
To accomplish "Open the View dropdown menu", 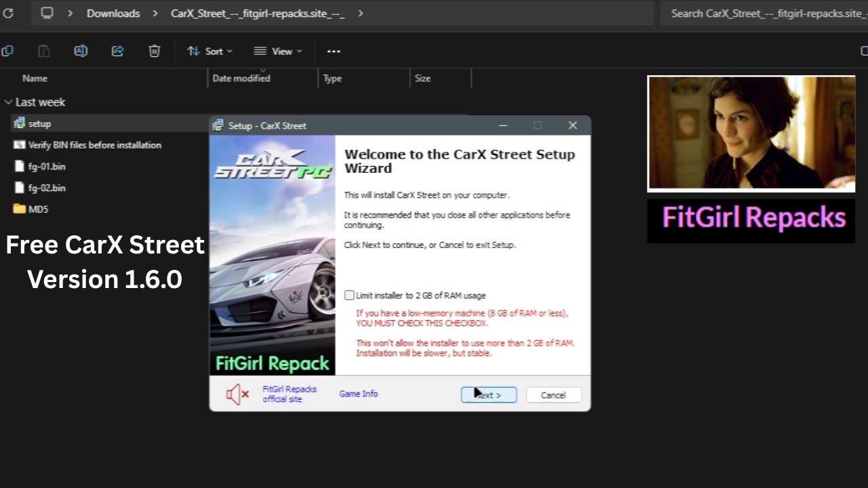I will tap(277, 51).
